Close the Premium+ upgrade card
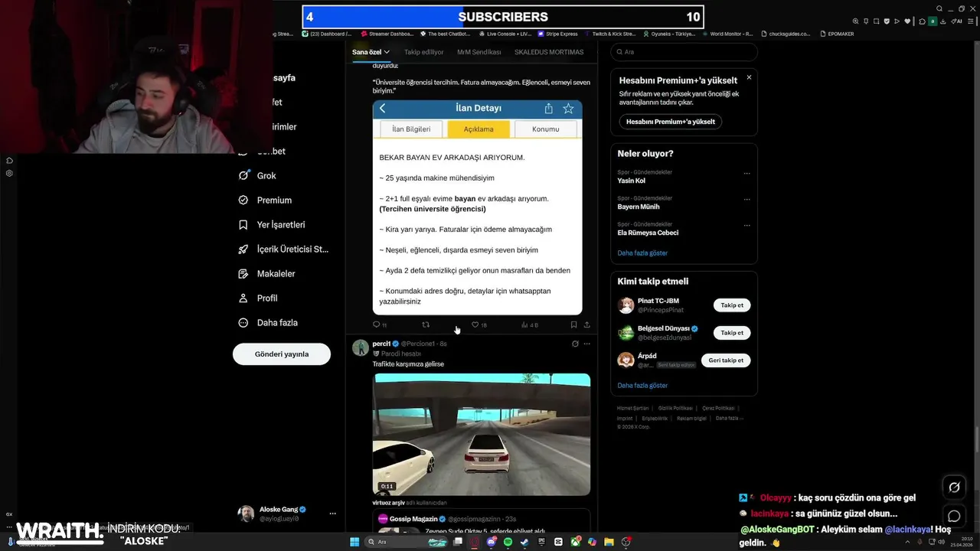 tap(749, 77)
